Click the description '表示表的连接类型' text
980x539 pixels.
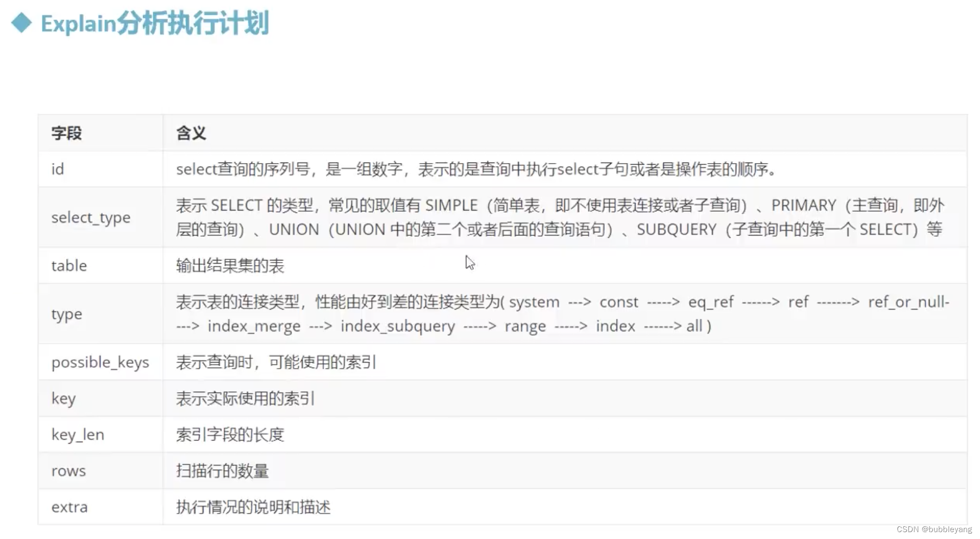click(x=238, y=302)
